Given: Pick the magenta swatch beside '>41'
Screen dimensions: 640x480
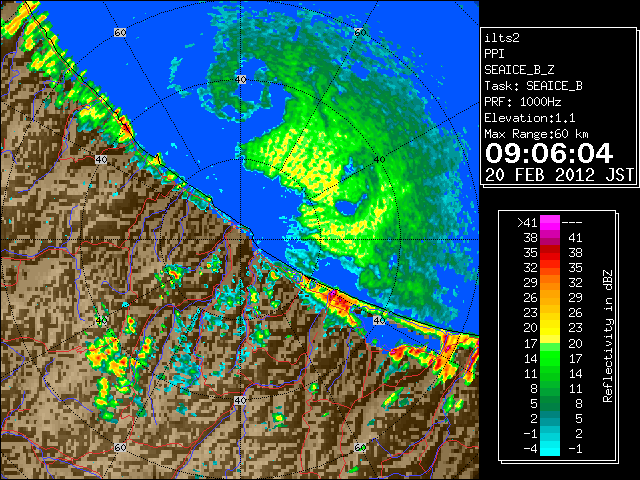Looking at the screenshot, I should point(550,223).
